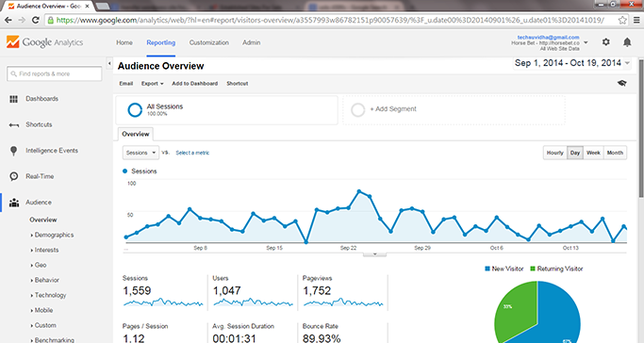Click the Google Analytics logo
This screenshot has height=343, width=644.
pyautogui.click(x=44, y=42)
